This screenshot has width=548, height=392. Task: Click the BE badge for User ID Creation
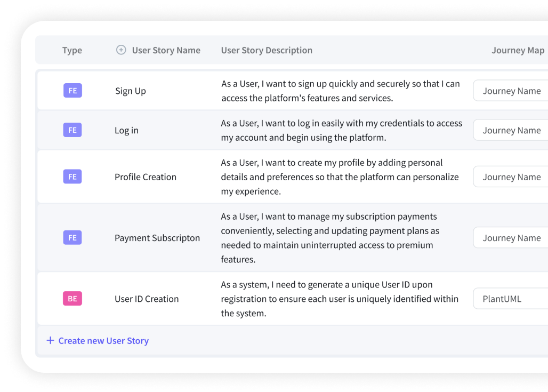pyautogui.click(x=72, y=299)
